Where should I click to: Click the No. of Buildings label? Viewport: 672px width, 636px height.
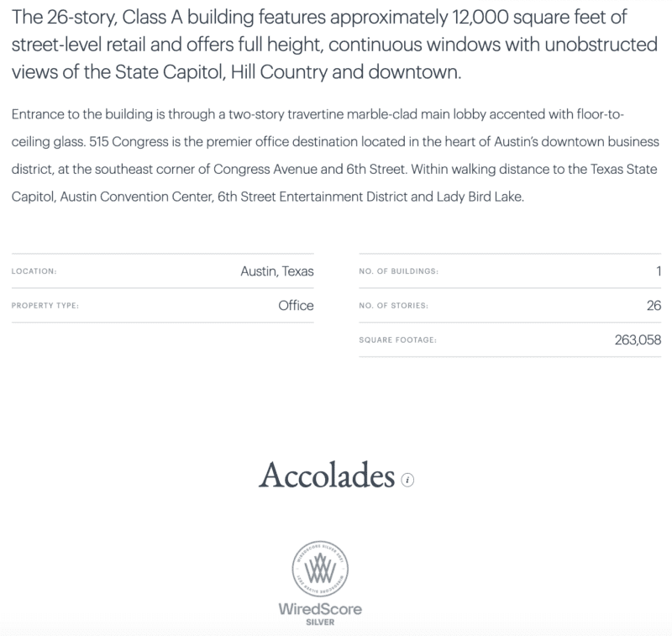pyautogui.click(x=398, y=271)
